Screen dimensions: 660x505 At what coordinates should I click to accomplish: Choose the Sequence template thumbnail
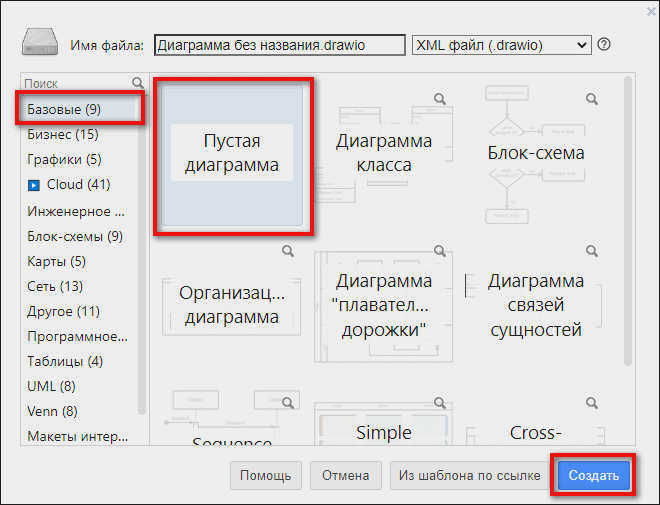coord(232,418)
